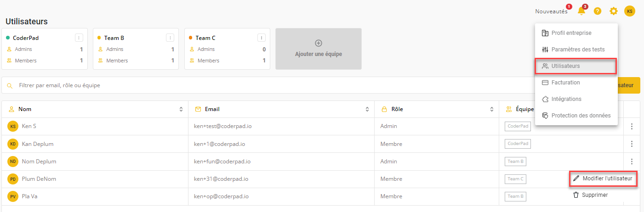The width and height of the screenshot is (644, 212).
Task: Open row actions for Nom Deplum
Action: (632, 162)
